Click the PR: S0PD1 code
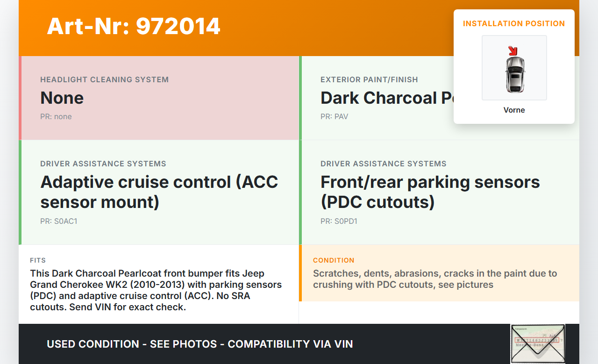 (x=339, y=221)
